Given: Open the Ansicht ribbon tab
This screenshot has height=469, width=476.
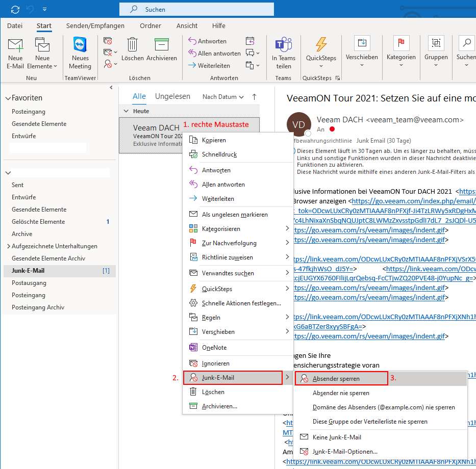Looking at the screenshot, I should 187,26.
